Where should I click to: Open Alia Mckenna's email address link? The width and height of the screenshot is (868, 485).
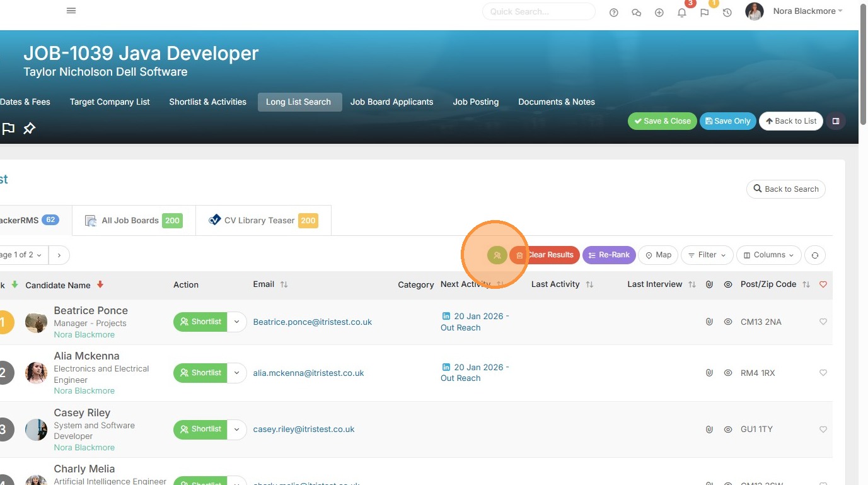click(x=309, y=373)
